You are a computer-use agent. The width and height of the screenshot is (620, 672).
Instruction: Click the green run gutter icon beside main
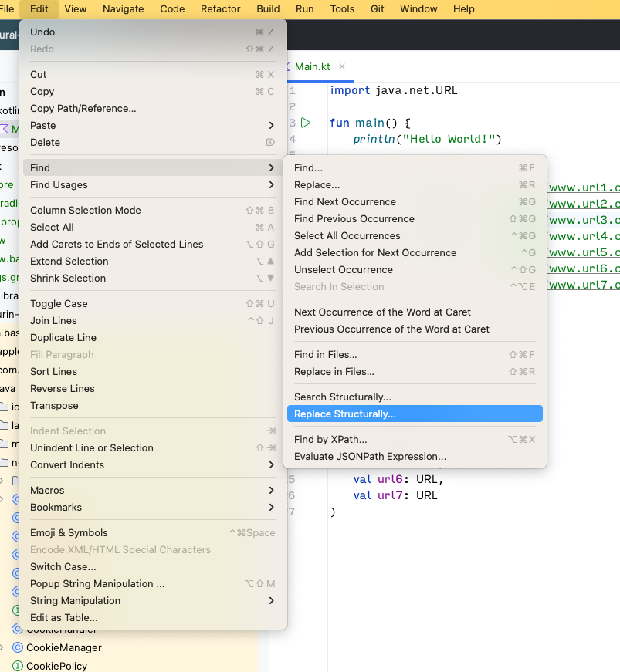305,123
